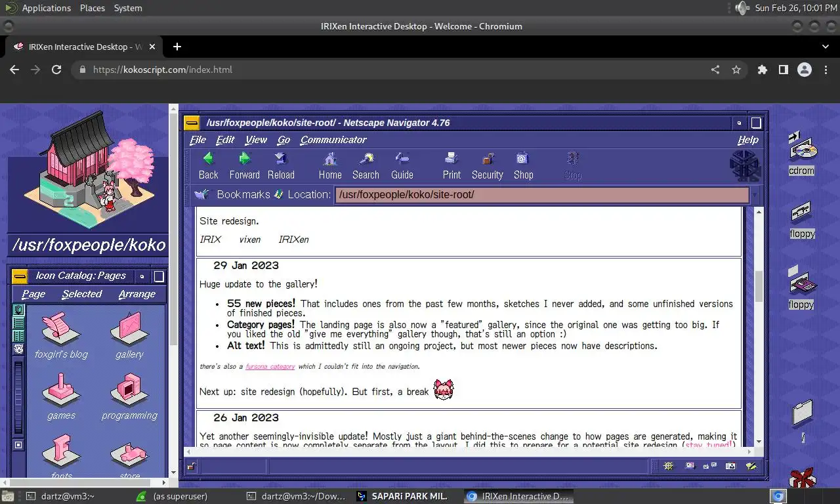
Task: Open the Communicator menu
Action: [333, 140]
